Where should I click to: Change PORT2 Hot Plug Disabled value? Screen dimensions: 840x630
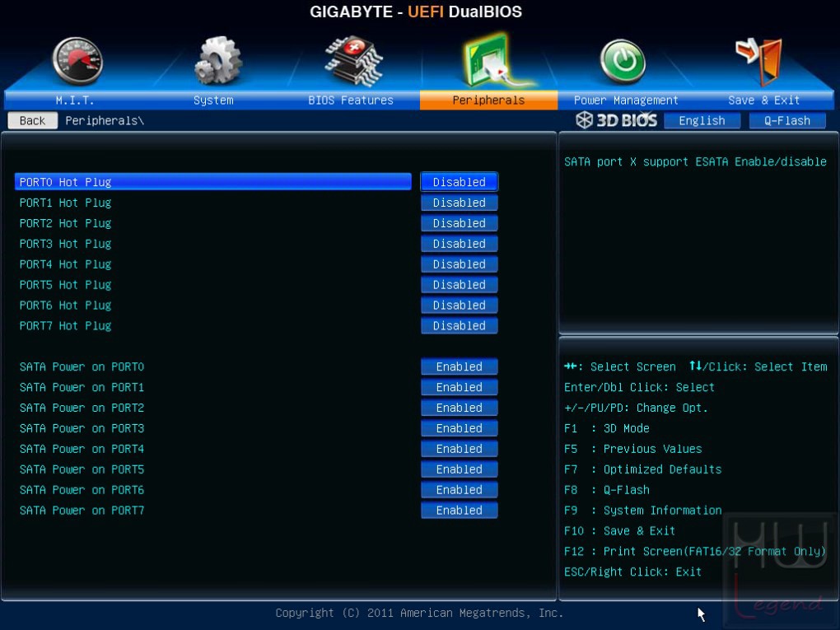[x=459, y=223]
